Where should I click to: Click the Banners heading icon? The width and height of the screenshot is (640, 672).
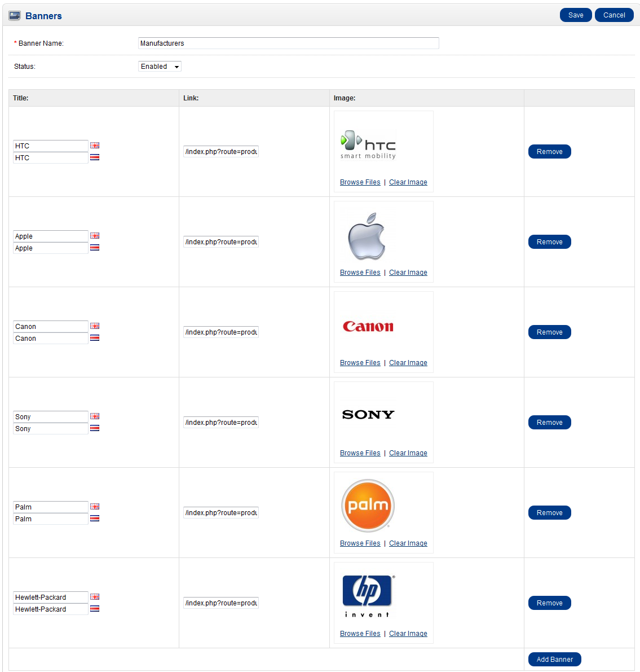(x=15, y=16)
